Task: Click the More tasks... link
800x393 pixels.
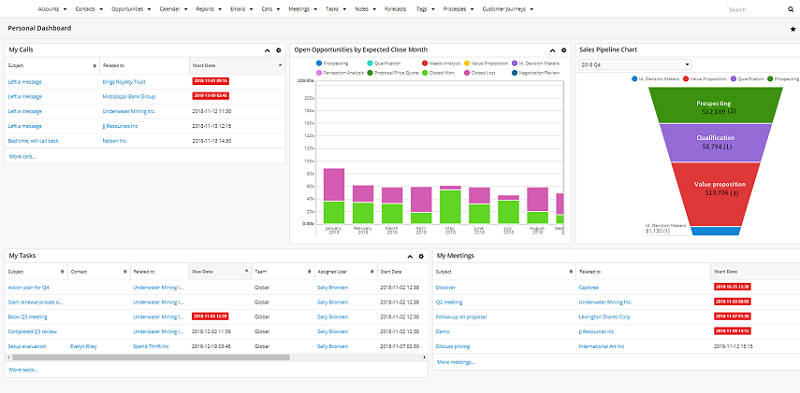Action: pos(22,370)
